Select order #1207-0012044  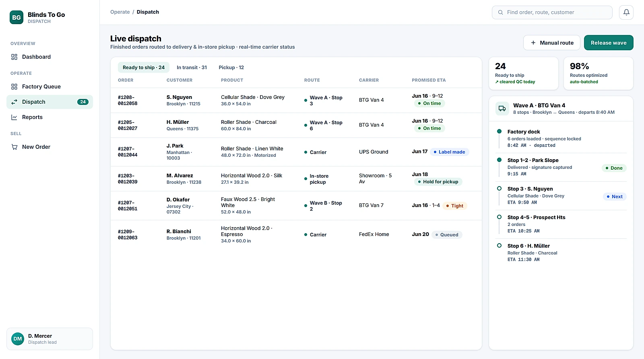(296, 152)
